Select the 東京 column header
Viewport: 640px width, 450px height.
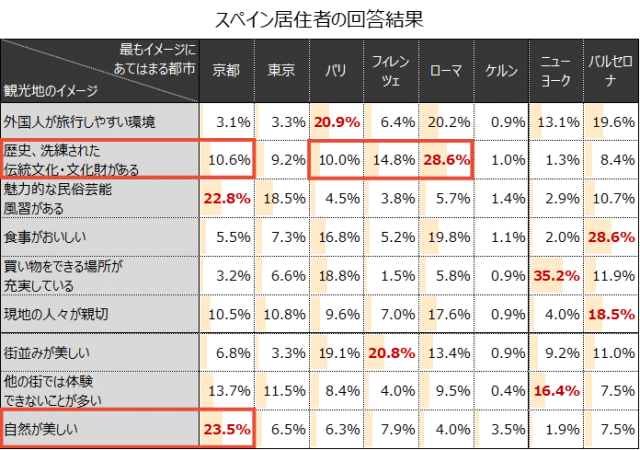[x=281, y=70]
